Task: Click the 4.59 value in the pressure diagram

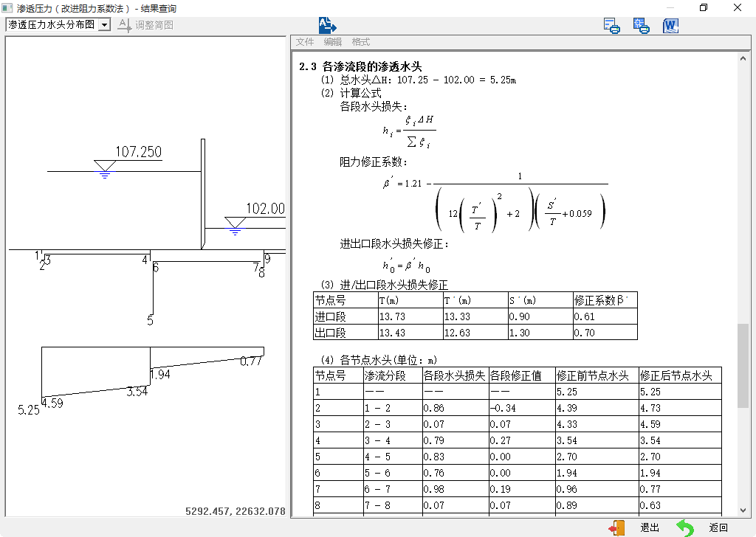Action: point(53,403)
